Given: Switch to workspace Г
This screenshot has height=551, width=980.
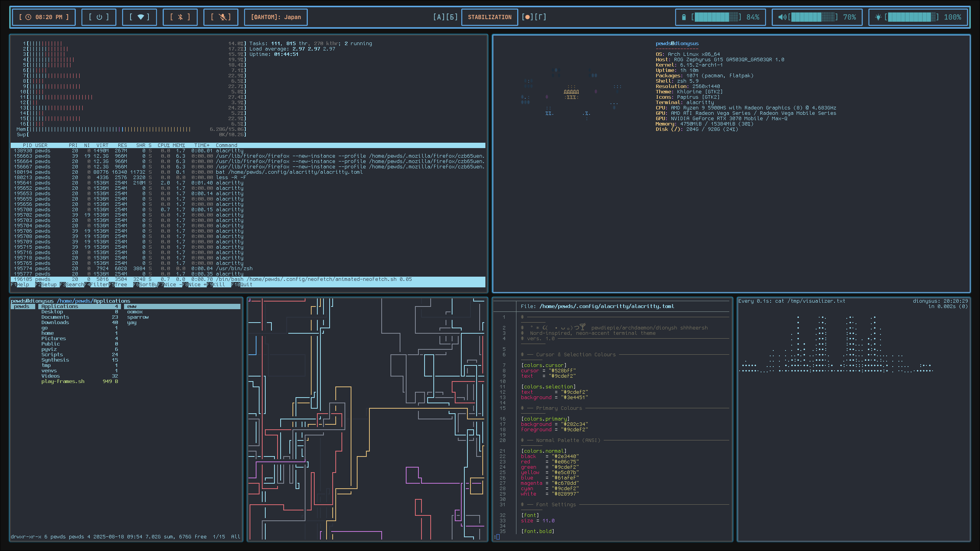Looking at the screenshot, I should point(540,17).
